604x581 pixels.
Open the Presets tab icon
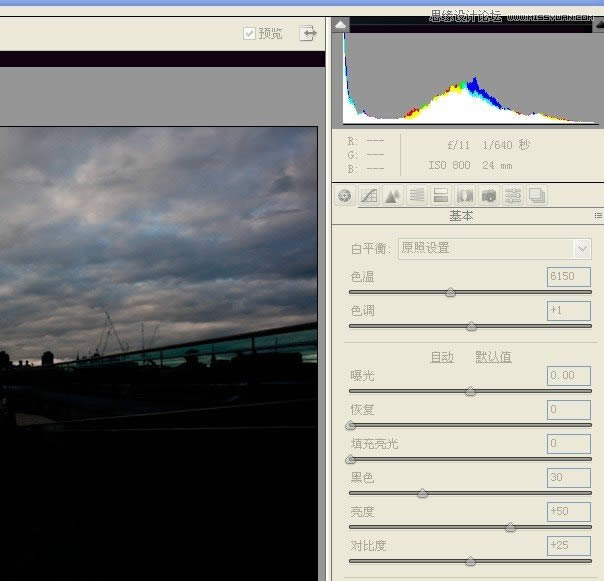coord(513,196)
